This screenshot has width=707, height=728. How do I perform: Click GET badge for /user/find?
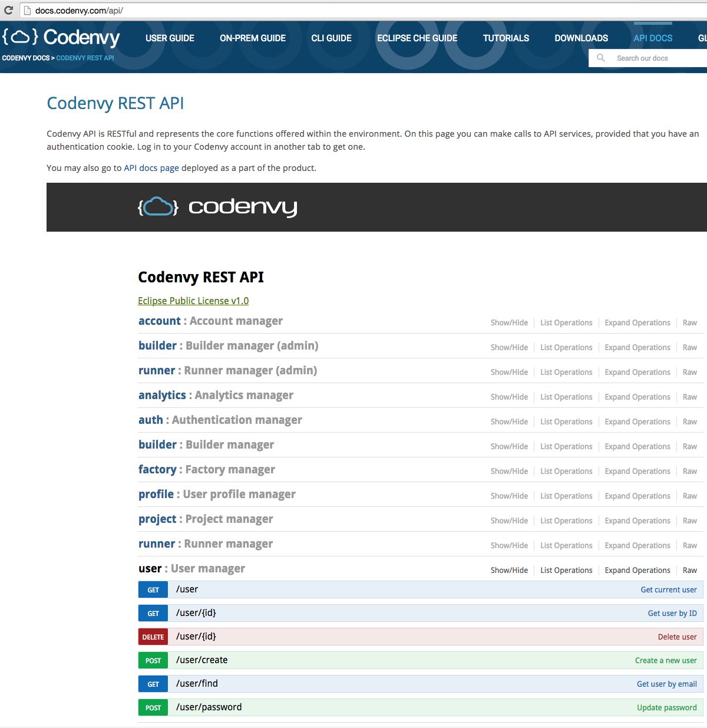point(153,684)
